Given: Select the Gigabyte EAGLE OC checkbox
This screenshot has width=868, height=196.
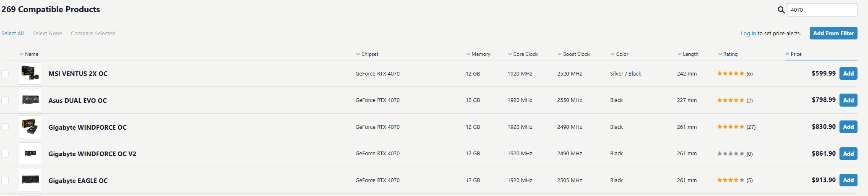Looking at the screenshot, I should (5, 180).
